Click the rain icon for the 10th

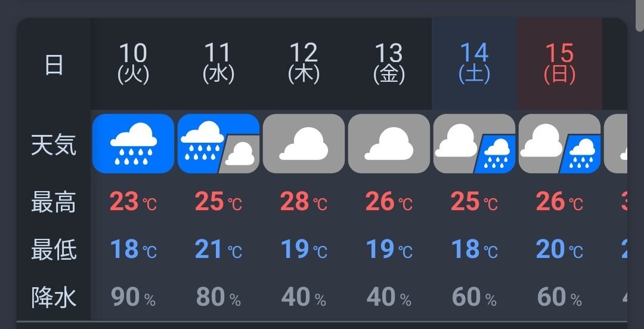133,143
